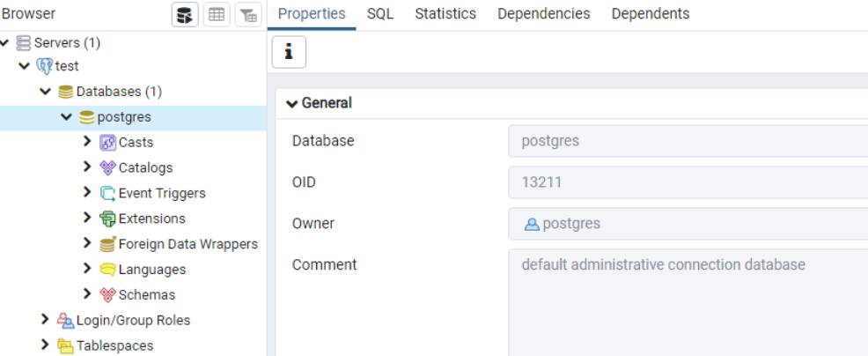Viewport: 868px width, 356px height.
Task: Click the Extensions node icon
Action: tap(108, 219)
